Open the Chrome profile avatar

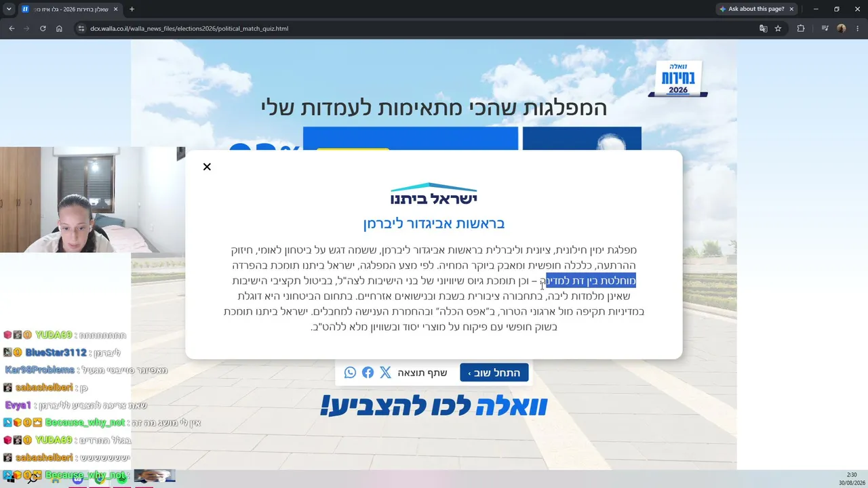tap(842, 28)
